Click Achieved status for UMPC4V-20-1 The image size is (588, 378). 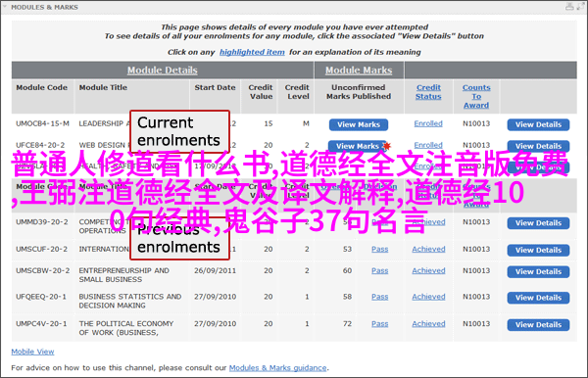428,324
